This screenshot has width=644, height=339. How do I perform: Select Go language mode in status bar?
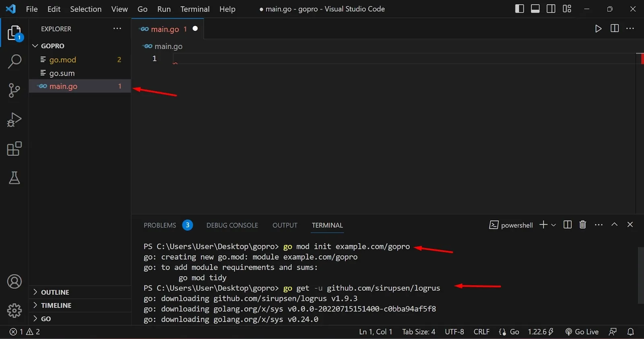click(x=514, y=332)
